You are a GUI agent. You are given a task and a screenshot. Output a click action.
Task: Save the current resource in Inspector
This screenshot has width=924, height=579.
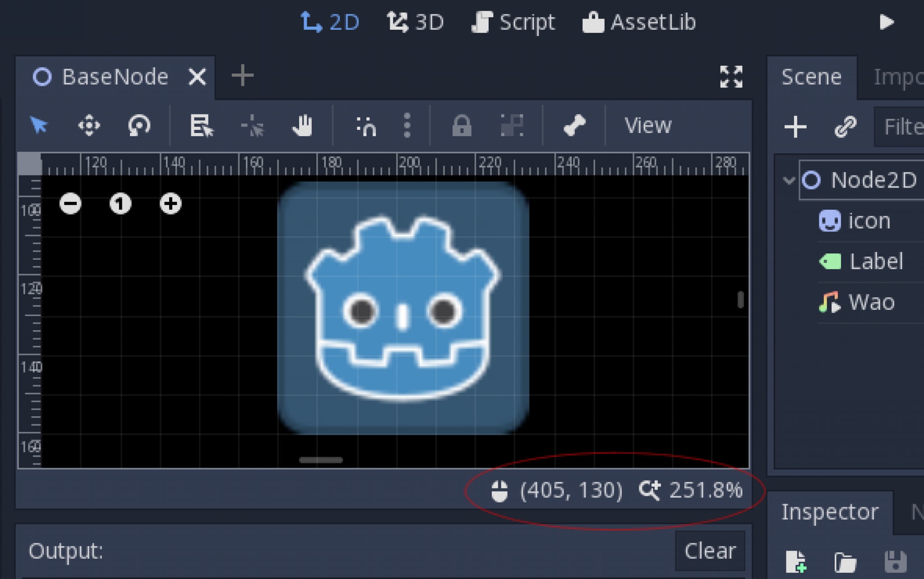(896, 562)
